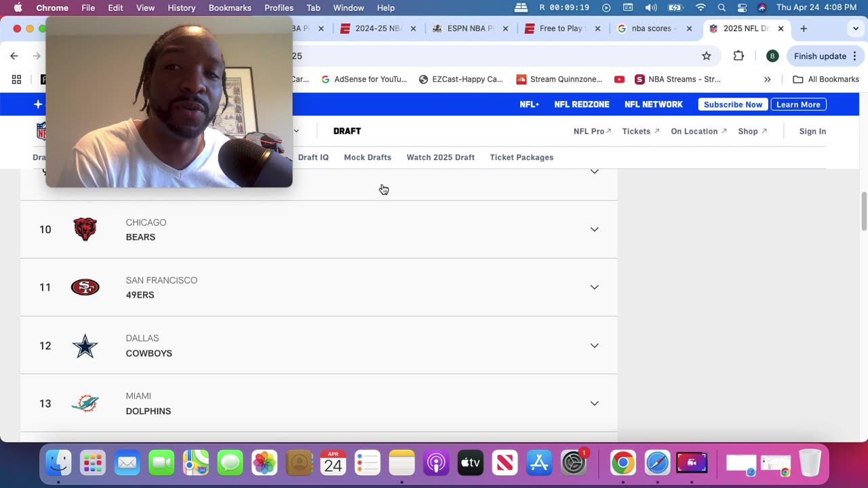Switch to the nba scores tab
868x488 pixels.
click(x=654, y=28)
